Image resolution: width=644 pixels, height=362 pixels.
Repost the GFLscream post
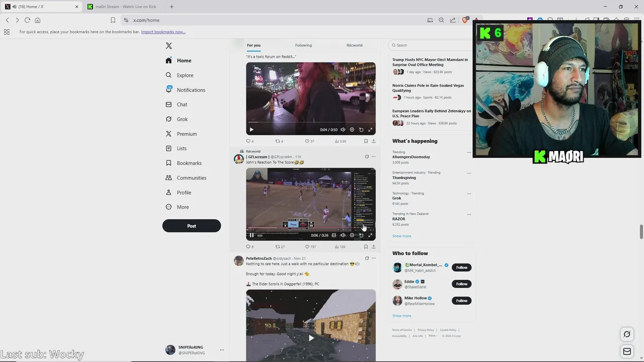click(x=280, y=247)
